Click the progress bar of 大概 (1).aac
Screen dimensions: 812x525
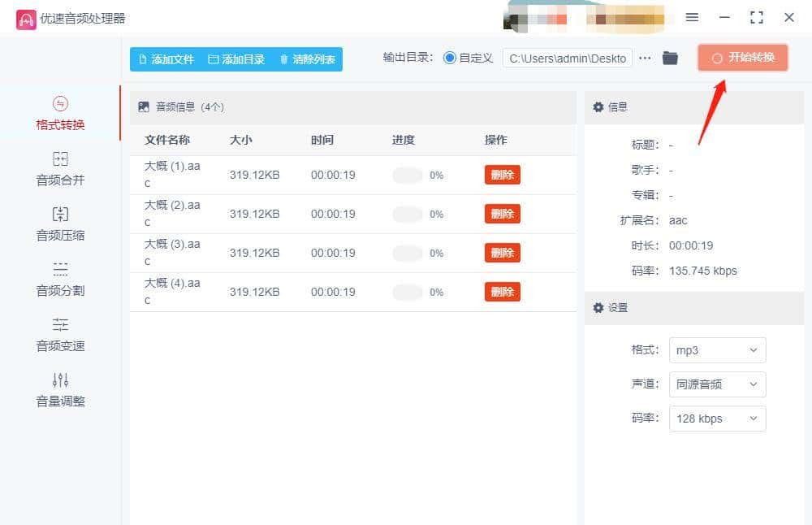click(x=406, y=174)
